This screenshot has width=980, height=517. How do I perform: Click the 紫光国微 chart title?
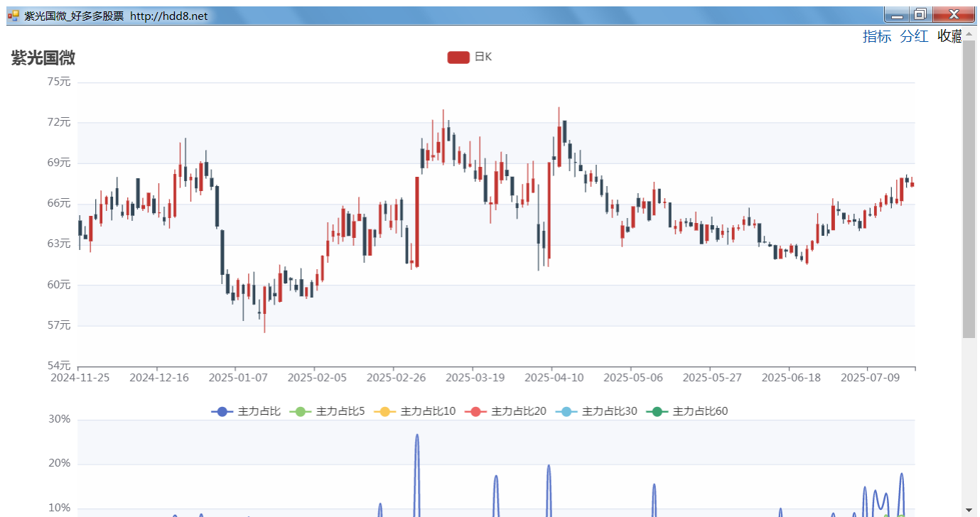(43, 58)
